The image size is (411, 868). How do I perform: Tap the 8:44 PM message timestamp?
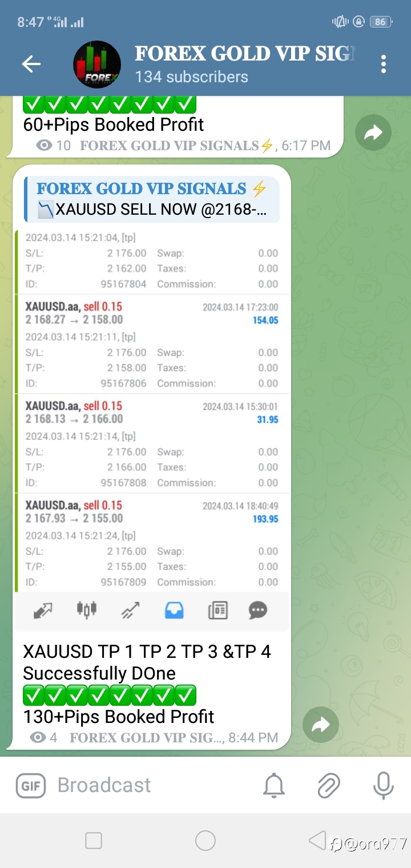tap(253, 738)
